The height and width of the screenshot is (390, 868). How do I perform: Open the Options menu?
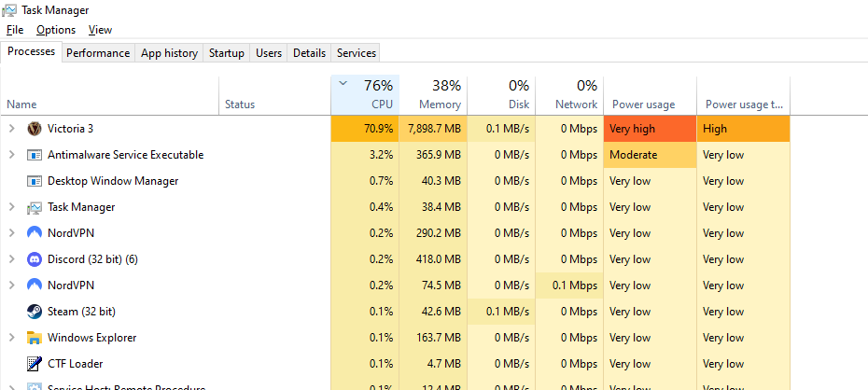pyautogui.click(x=56, y=30)
